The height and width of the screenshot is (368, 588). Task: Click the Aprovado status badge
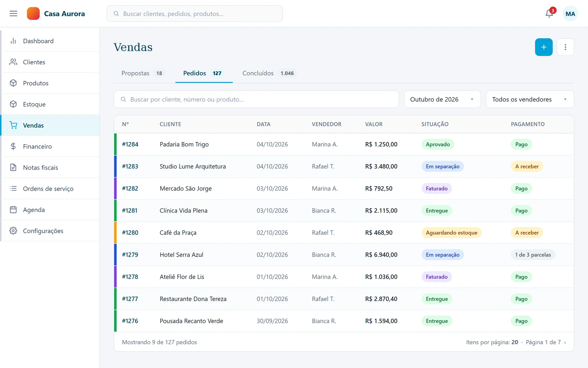pyautogui.click(x=438, y=144)
